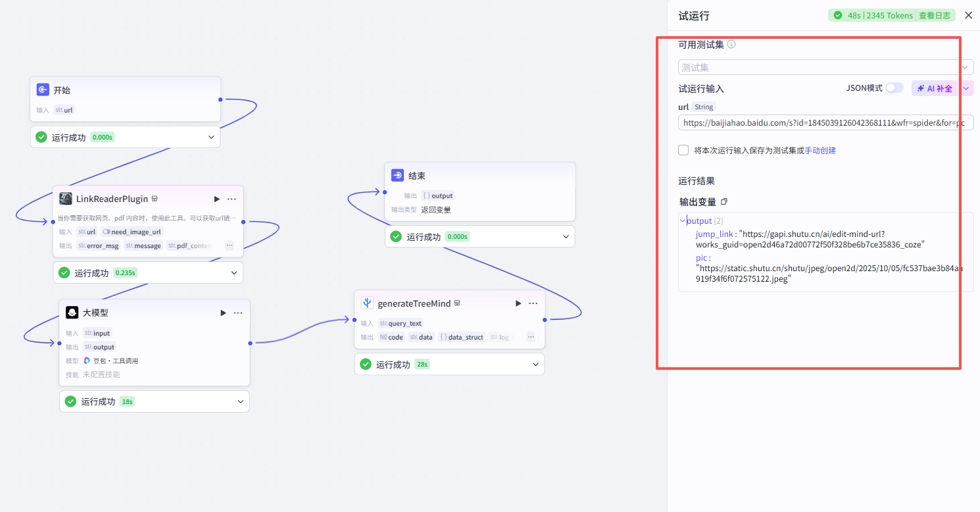Screen dimensions: 980x512
Task: Click the plugin badge icon beside LinkReaderPlugin title
Action: (155, 199)
